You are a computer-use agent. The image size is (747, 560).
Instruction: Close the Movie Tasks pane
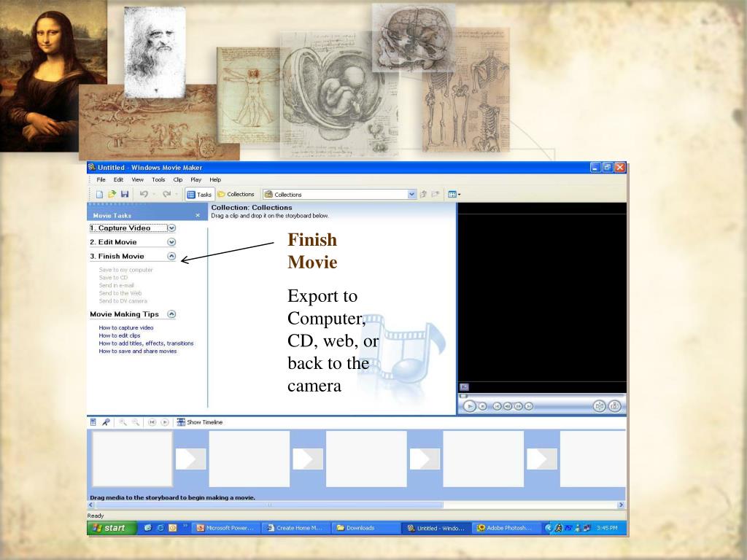click(198, 216)
